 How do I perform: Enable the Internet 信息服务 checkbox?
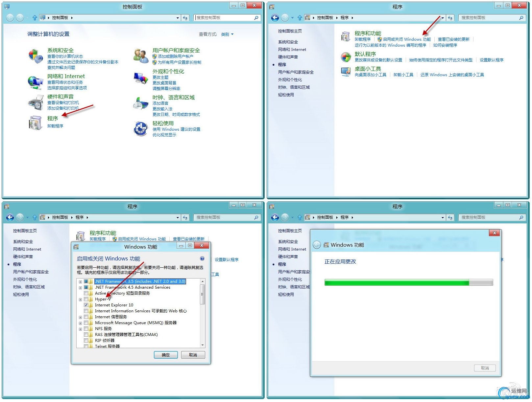coord(86,317)
